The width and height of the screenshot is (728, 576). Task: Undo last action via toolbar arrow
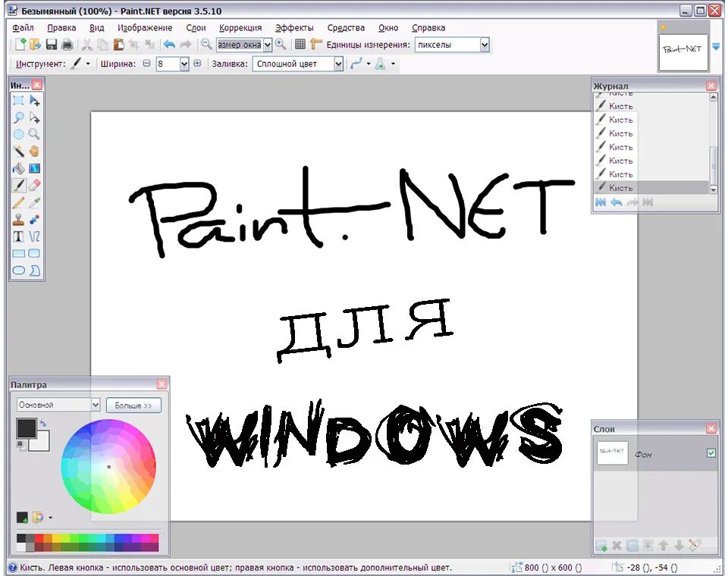(x=169, y=45)
